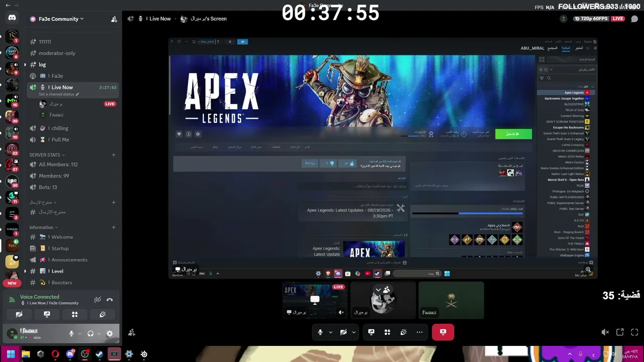Open Discord direct messages home icon
Viewport: 644px width, 362px height.
point(12,18)
